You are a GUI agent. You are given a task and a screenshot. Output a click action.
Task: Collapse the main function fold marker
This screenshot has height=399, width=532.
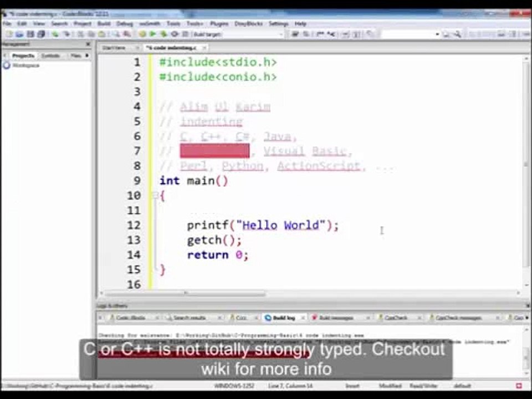click(156, 195)
